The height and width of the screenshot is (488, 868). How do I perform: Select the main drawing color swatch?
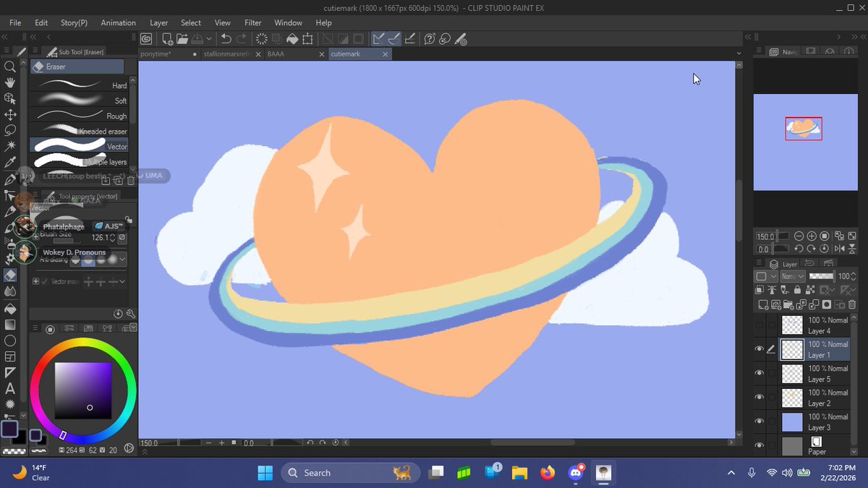tap(9, 429)
